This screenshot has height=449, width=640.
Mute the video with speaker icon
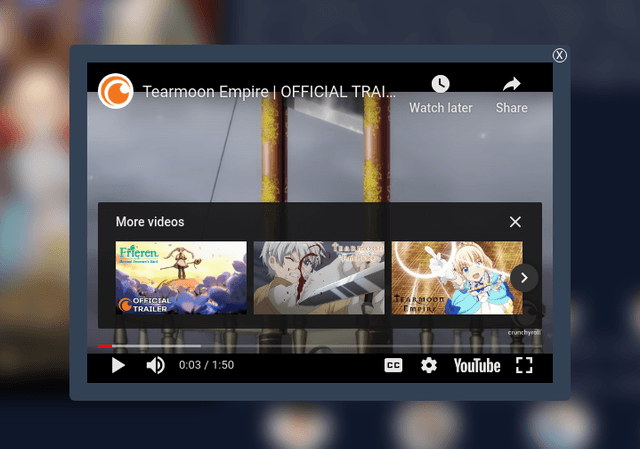tap(155, 365)
